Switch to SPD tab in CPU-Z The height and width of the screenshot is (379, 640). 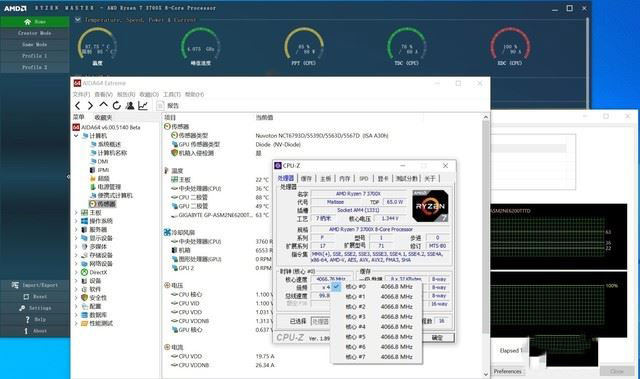pyautogui.click(x=364, y=178)
